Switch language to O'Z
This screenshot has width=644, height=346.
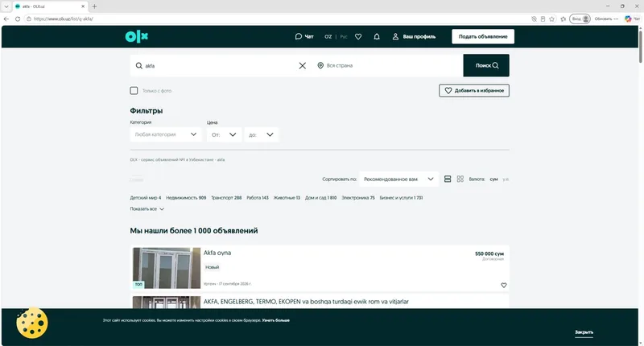point(328,36)
